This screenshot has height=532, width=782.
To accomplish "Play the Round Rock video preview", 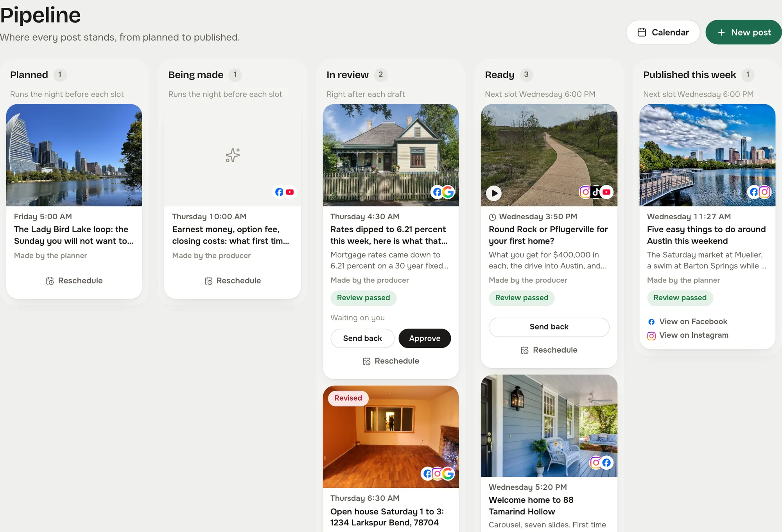I will pos(494,193).
